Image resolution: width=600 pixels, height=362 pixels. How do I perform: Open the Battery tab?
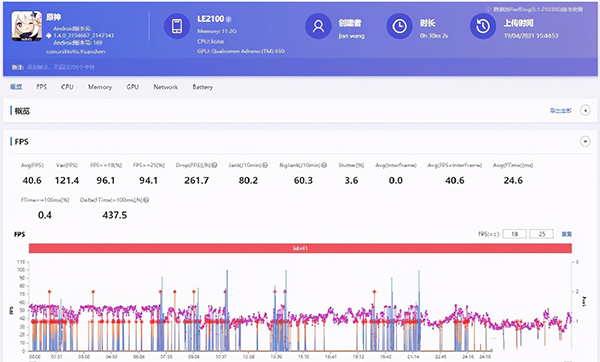[x=202, y=87]
